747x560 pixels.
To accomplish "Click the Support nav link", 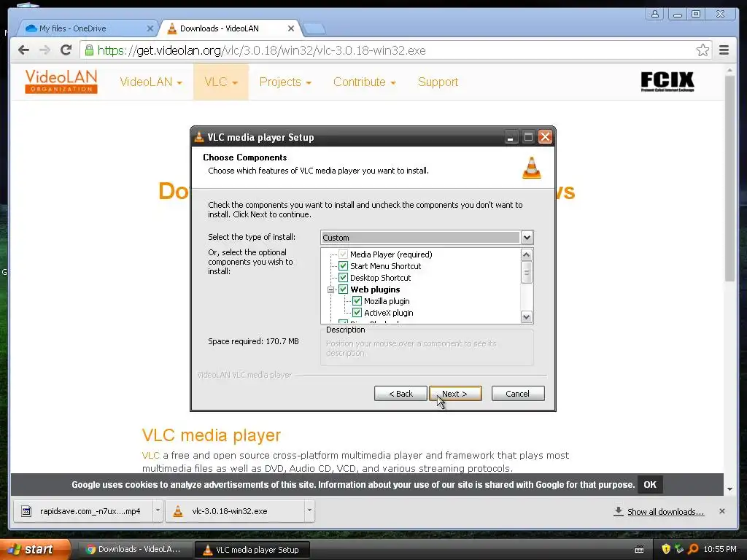I will tap(438, 82).
